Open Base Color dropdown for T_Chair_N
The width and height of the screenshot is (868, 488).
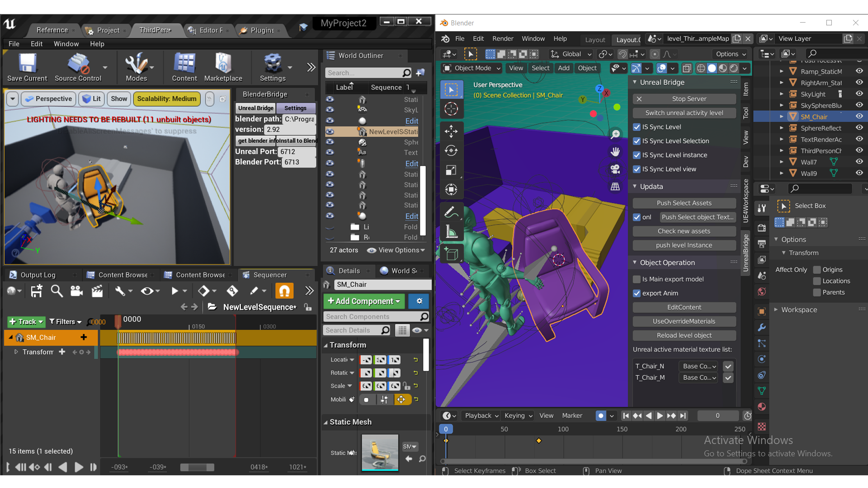point(699,366)
